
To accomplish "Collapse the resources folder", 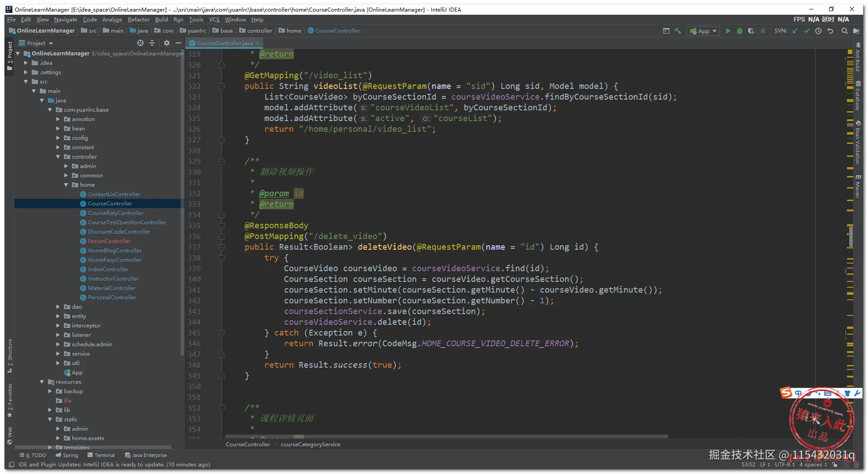I will pyautogui.click(x=42, y=382).
